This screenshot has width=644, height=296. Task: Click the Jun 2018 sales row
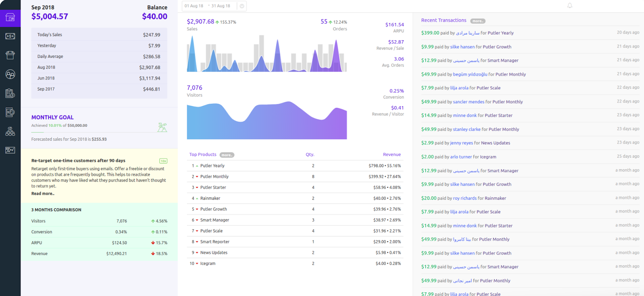(99, 78)
